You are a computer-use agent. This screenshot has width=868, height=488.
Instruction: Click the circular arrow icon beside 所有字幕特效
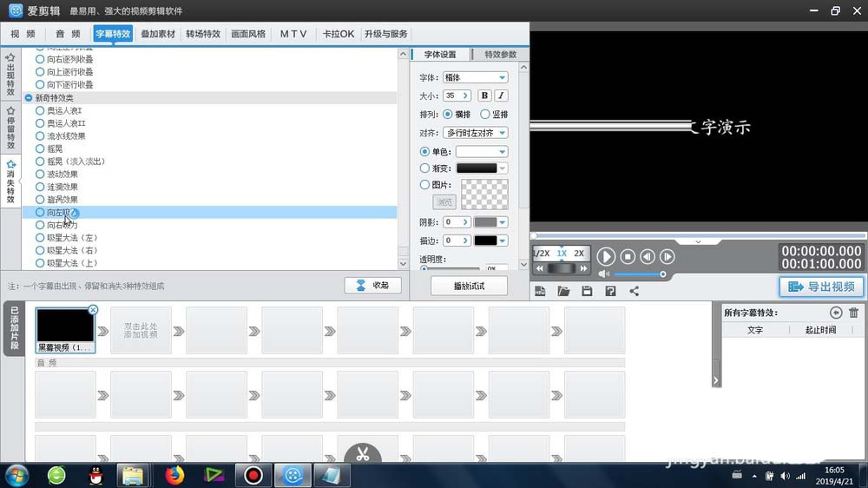pyautogui.click(x=836, y=313)
